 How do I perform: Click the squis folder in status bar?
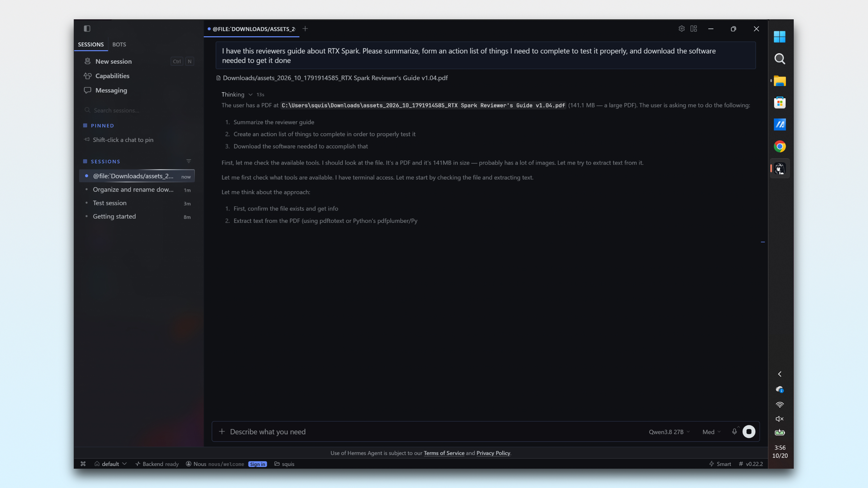click(284, 464)
